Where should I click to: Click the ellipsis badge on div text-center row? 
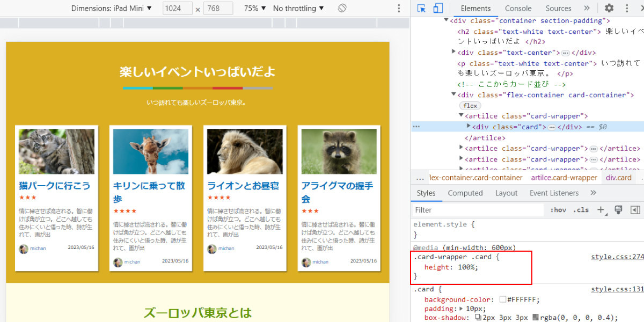point(565,53)
